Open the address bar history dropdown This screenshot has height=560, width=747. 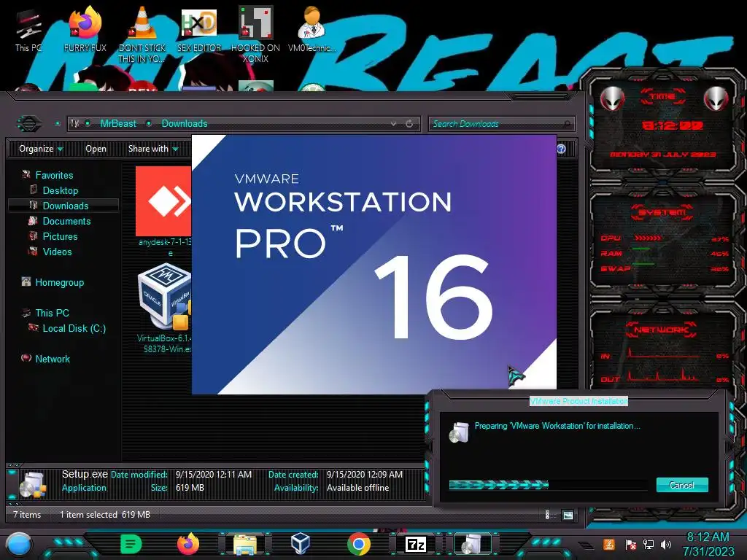tap(393, 124)
